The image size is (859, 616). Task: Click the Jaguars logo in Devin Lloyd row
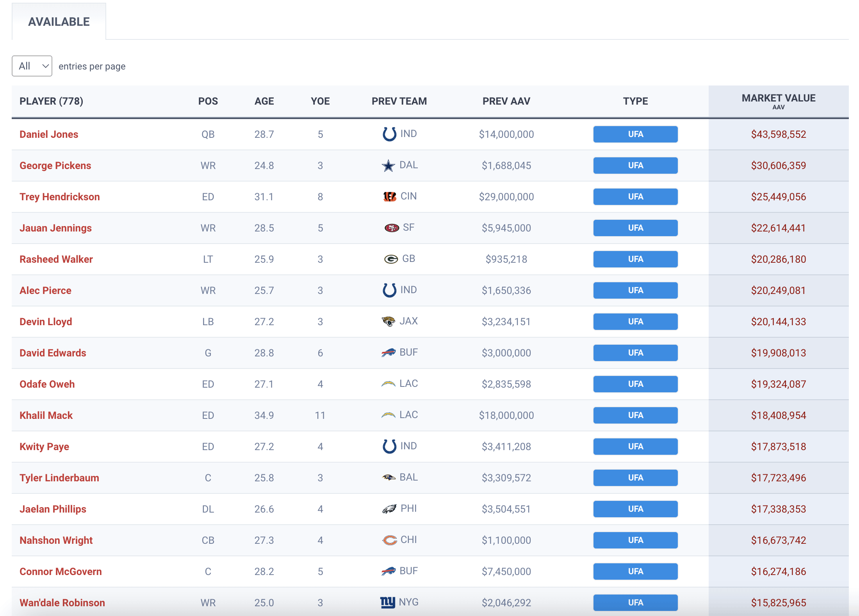coord(388,321)
